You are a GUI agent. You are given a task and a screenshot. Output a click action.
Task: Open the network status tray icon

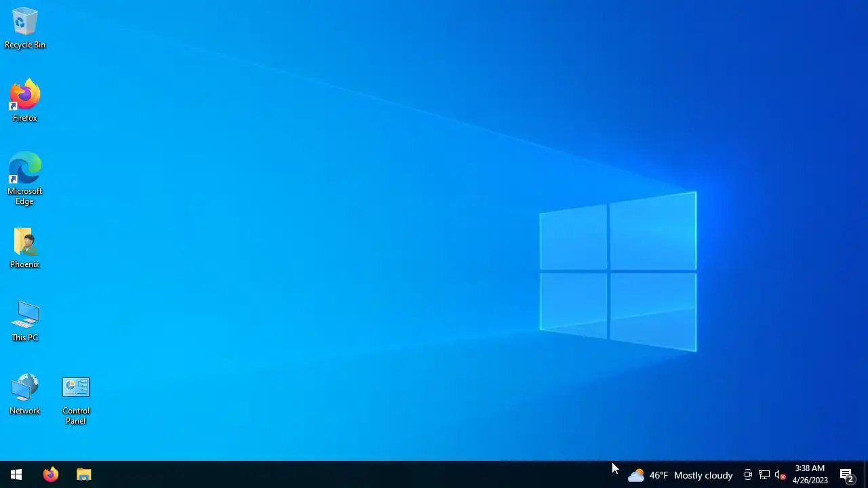click(x=764, y=475)
